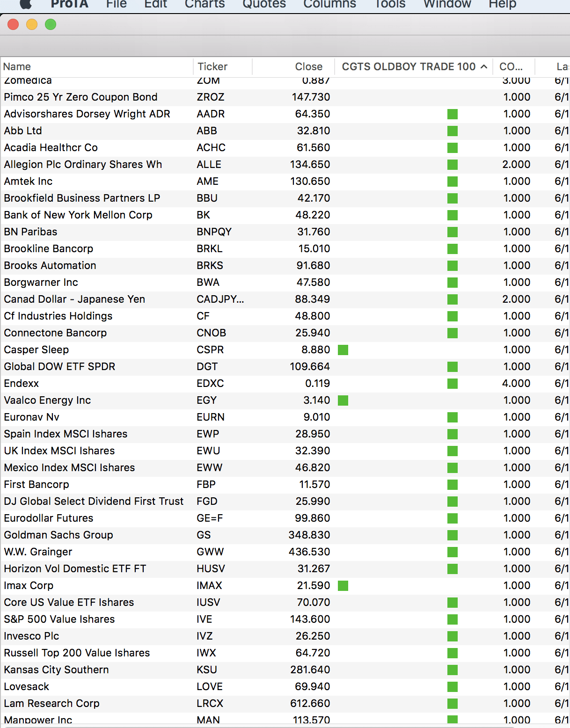Viewport: 570px width, 728px height.
Task: Select the Pimco 25 Yr Zero Coupon Bond row
Action: click(x=285, y=97)
